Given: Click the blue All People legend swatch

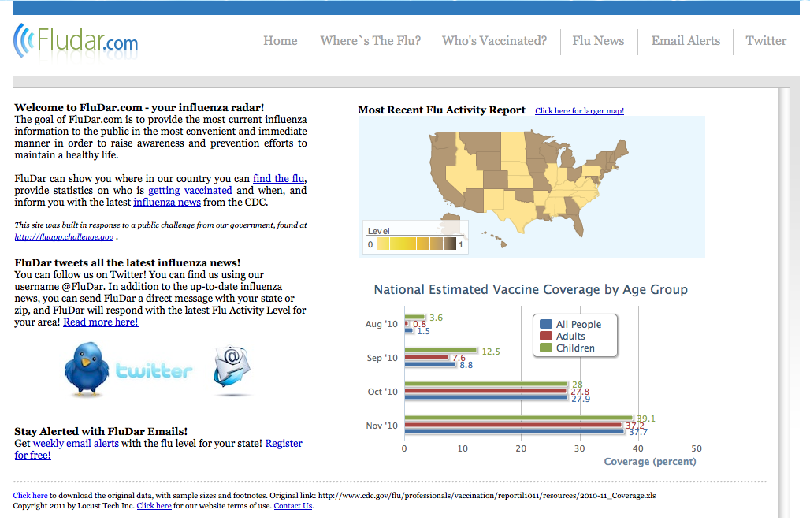Looking at the screenshot, I should (x=546, y=325).
